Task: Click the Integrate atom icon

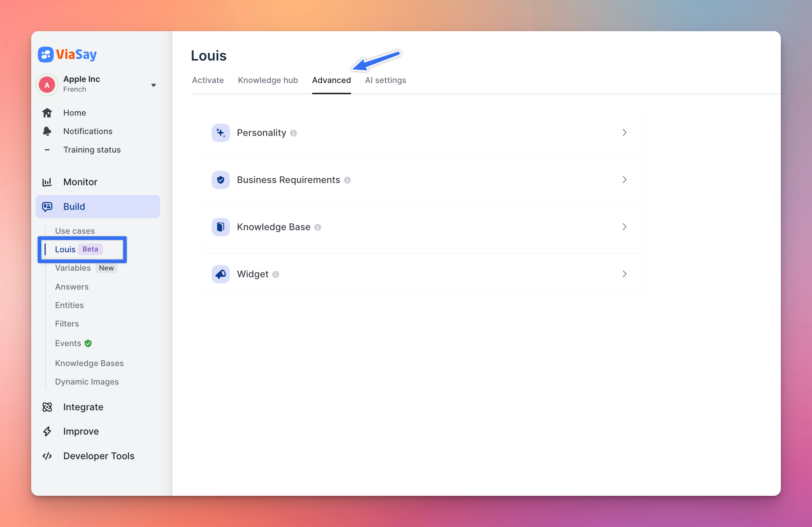Action: pos(47,407)
